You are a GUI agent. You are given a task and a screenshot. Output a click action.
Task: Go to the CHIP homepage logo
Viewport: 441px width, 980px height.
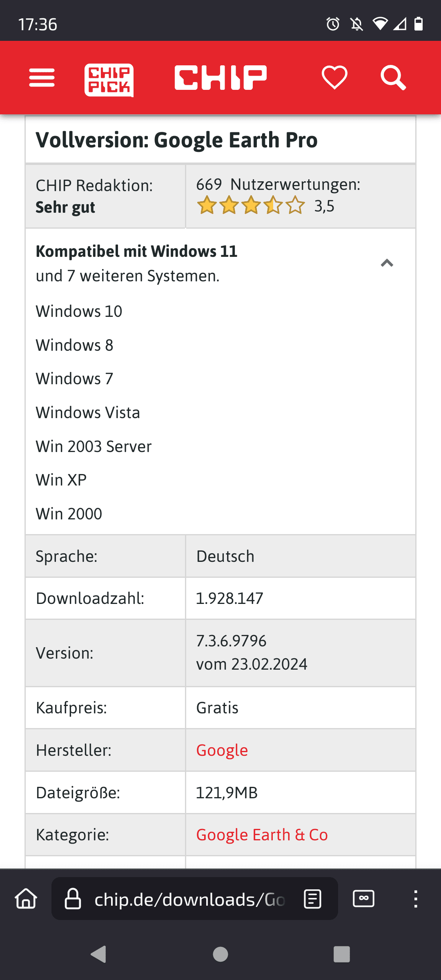coord(220,78)
